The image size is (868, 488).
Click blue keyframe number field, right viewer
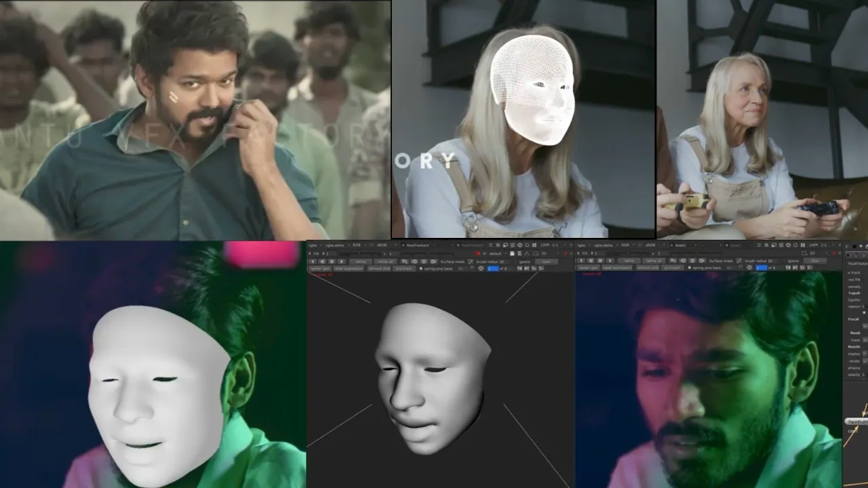click(x=762, y=268)
